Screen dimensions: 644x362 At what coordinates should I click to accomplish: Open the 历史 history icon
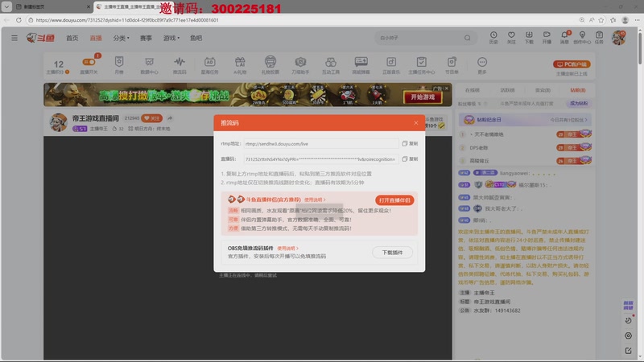click(493, 38)
